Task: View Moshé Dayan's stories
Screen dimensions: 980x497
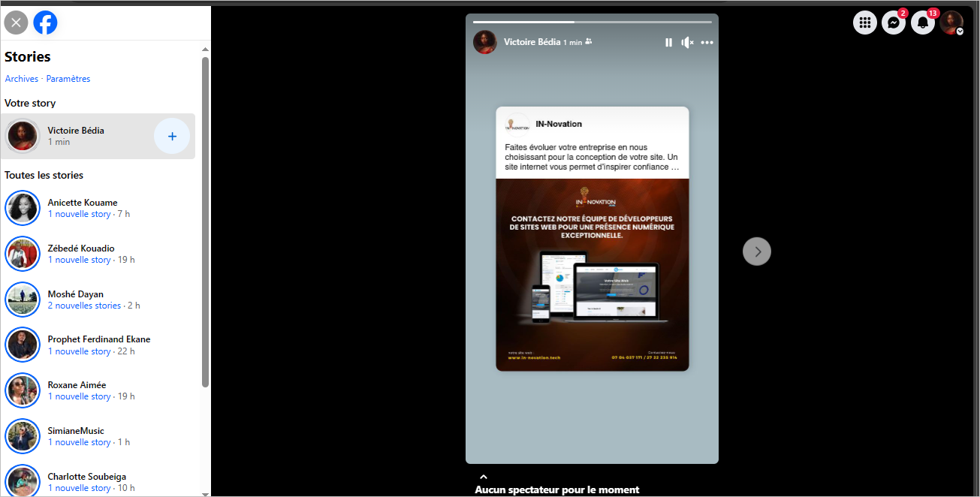Action: coord(83,300)
